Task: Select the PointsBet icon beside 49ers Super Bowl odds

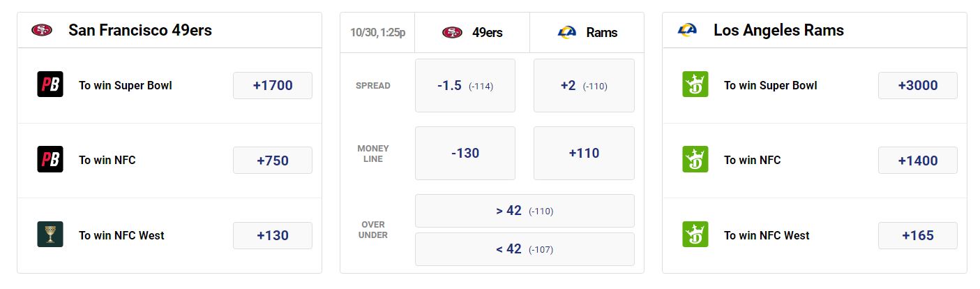Action: tap(50, 84)
